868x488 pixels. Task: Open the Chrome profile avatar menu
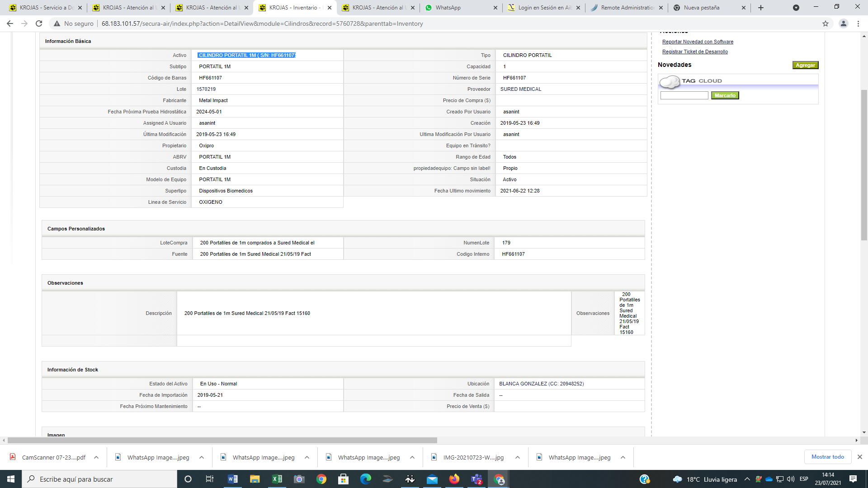click(x=843, y=23)
